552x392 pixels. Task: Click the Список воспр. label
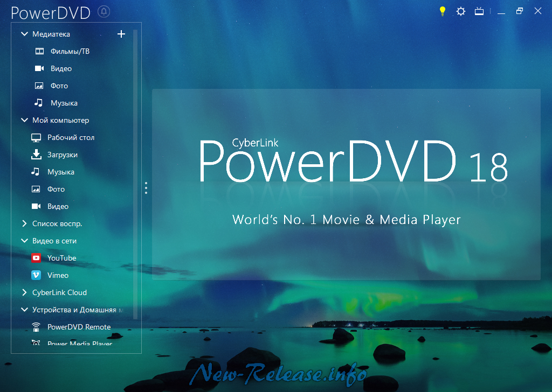tap(57, 223)
